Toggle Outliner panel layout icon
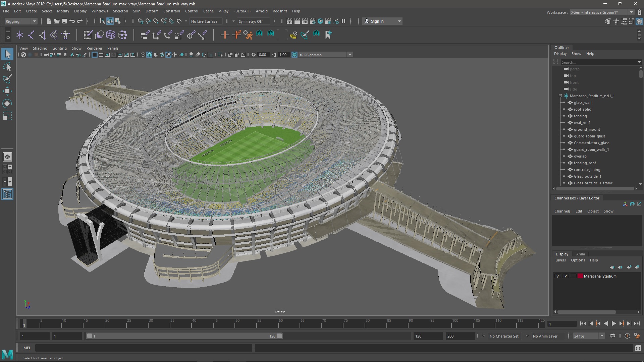 pos(7,194)
